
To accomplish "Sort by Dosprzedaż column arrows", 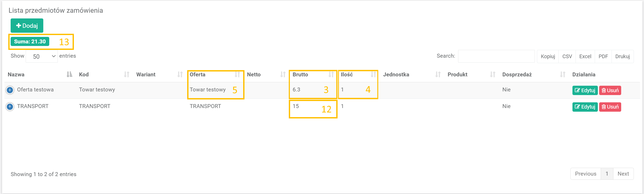I will pyautogui.click(x=563, y=75).
